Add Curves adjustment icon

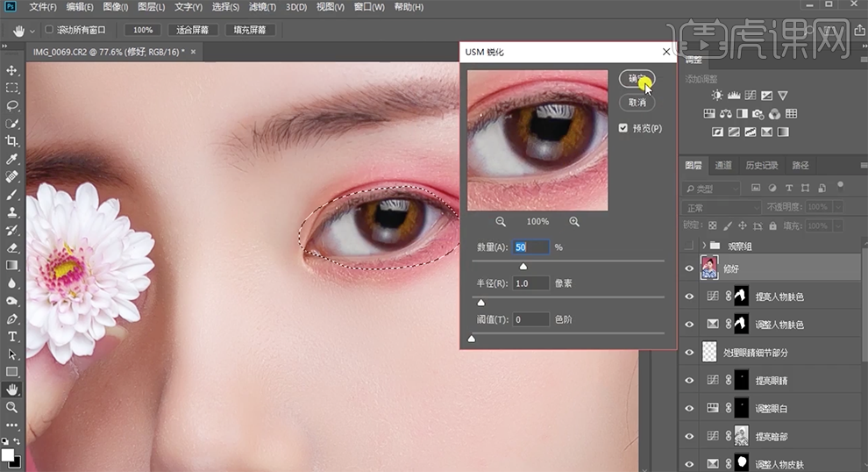click(x=751, y=96)
